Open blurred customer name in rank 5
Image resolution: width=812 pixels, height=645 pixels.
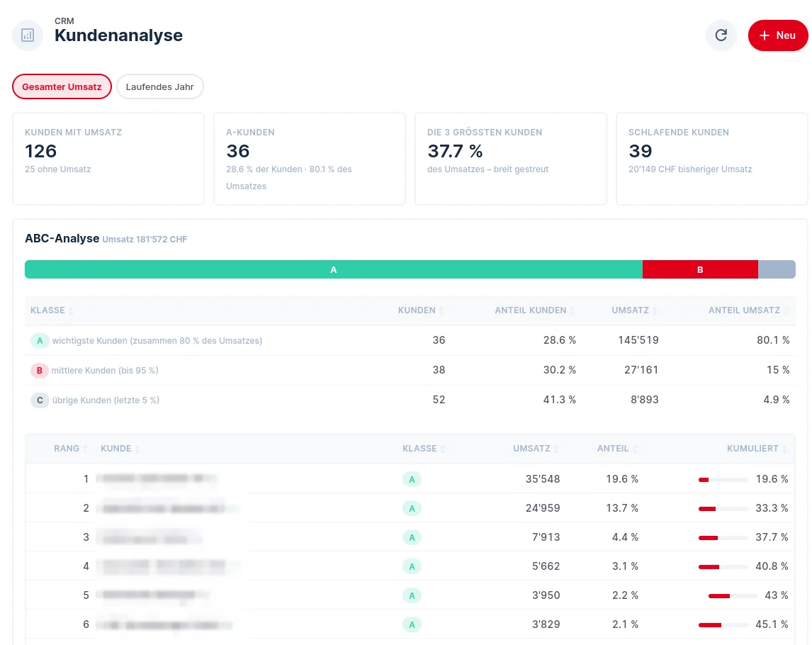tap(154, 595)
